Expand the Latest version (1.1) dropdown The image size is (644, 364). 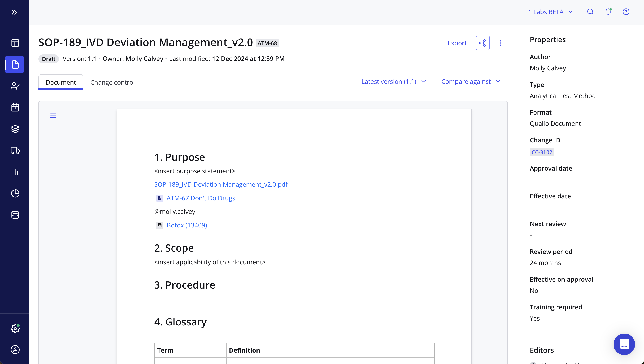[394, 81]
